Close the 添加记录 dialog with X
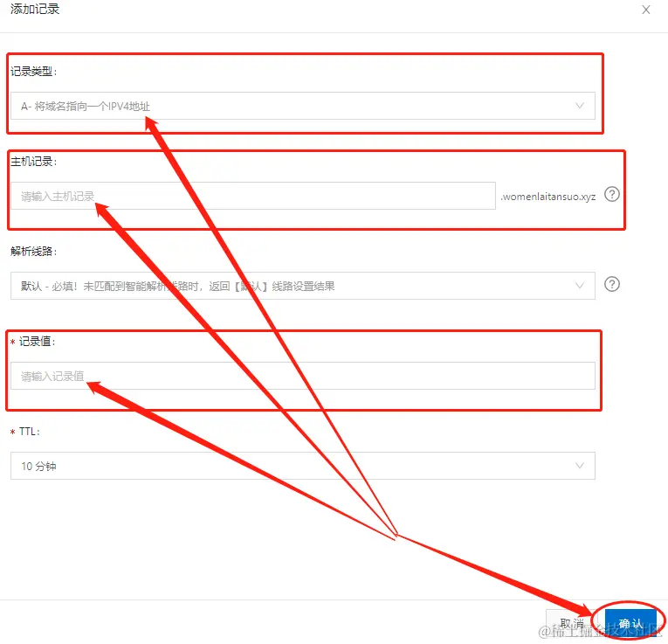 pos(646,10)
